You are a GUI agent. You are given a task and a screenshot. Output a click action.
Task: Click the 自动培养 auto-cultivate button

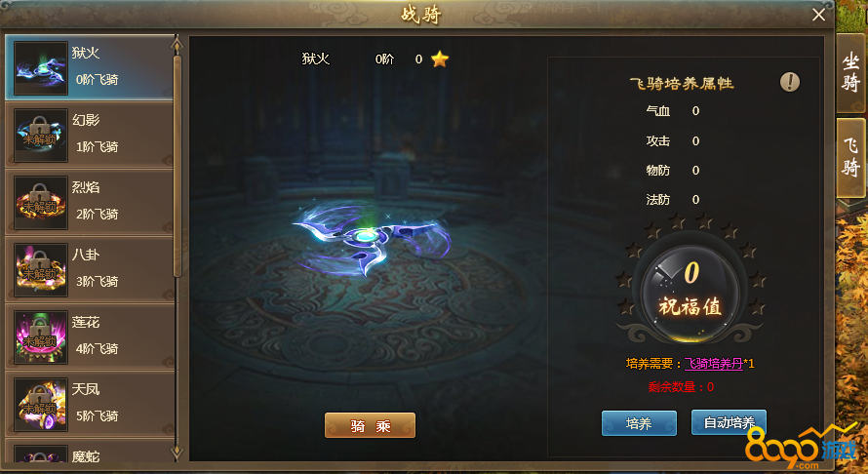point(729,422)
